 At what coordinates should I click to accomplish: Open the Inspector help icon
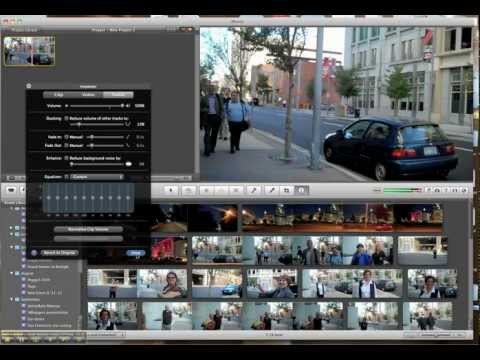34,253
